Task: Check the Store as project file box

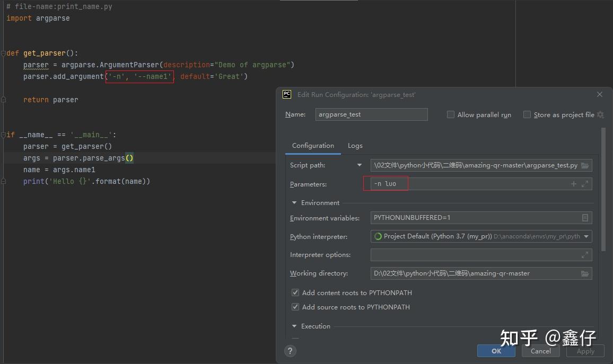Action: 527,114
